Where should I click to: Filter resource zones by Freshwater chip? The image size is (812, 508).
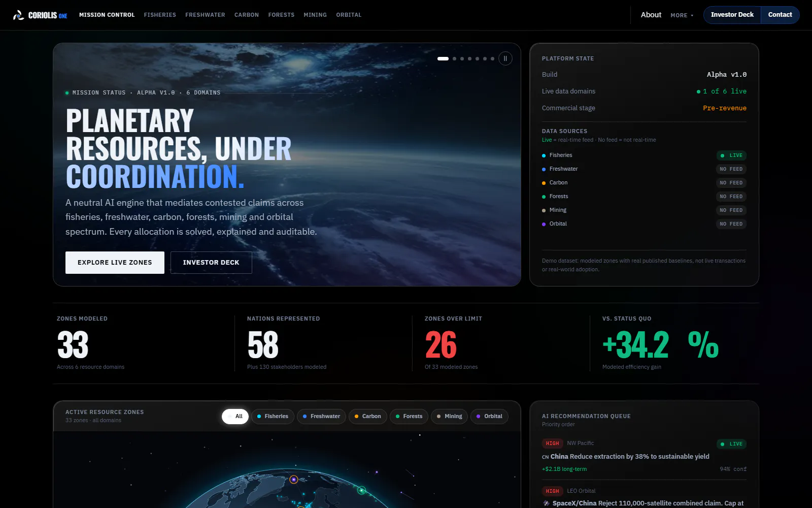point(321,417)
